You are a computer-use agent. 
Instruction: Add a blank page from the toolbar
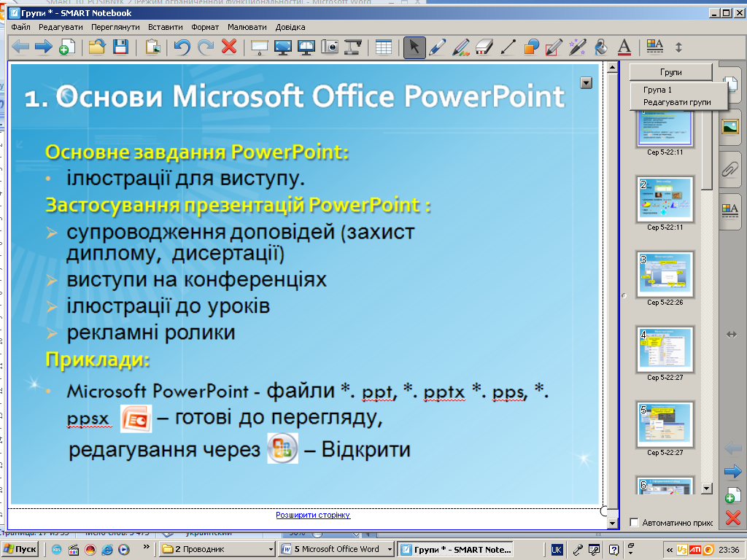(67, 47)
